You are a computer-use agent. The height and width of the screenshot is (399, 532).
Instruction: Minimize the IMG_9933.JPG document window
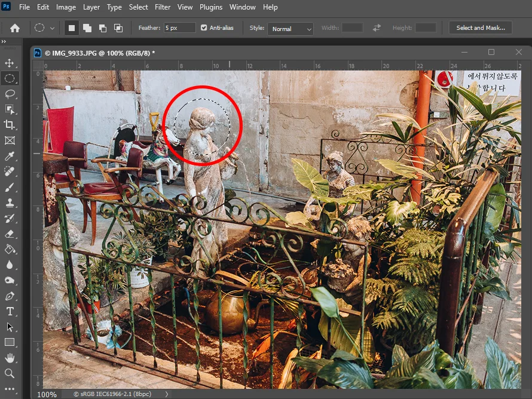464,52
